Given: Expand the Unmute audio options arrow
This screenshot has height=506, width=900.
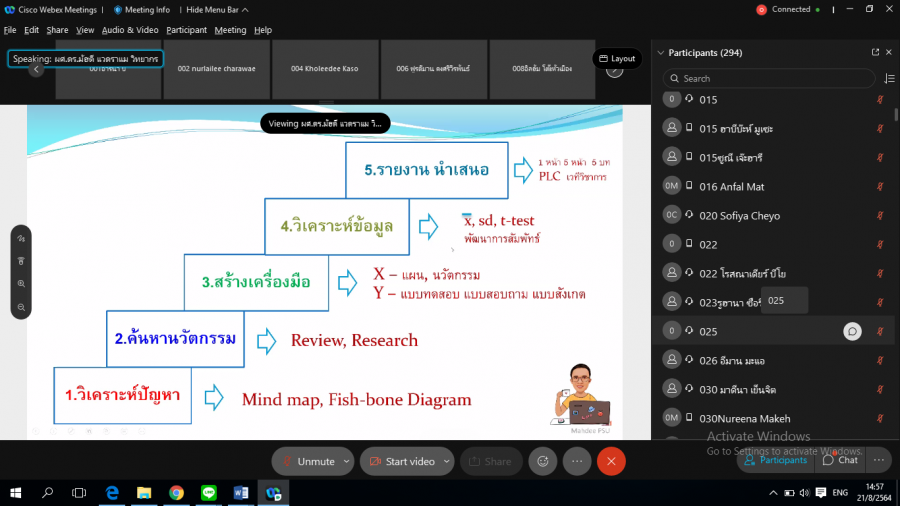Looking at the screenshot, I should click(347, 461).
